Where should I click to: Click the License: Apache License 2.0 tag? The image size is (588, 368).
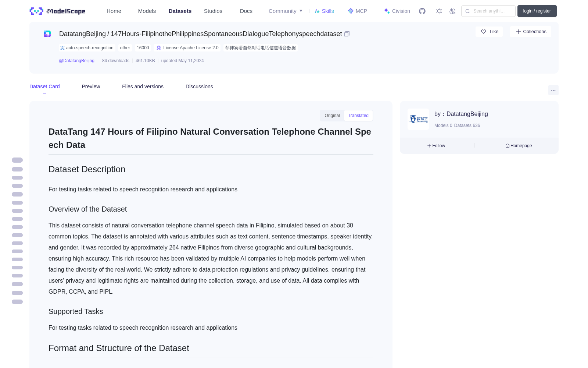pos(187,48)
